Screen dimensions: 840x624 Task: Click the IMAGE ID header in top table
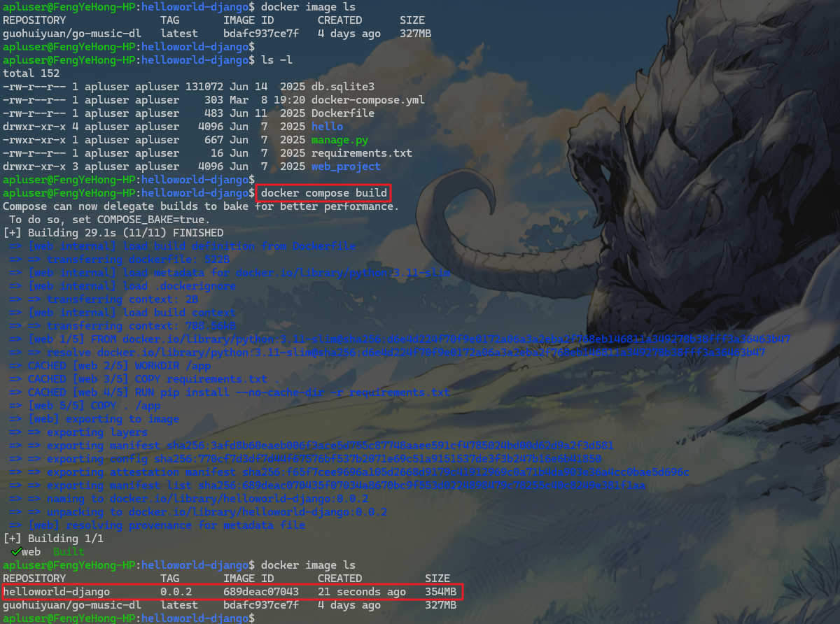coord(248,20)
